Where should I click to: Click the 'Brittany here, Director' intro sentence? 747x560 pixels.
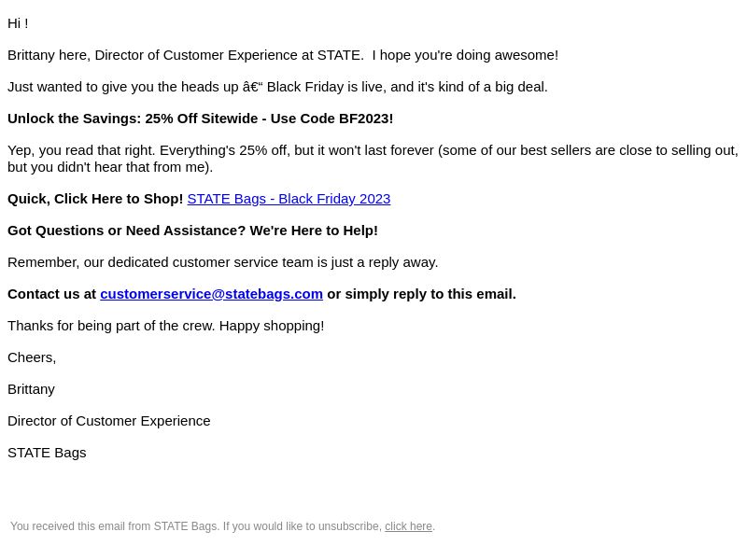pyautogui.click(x=283, y=55)
